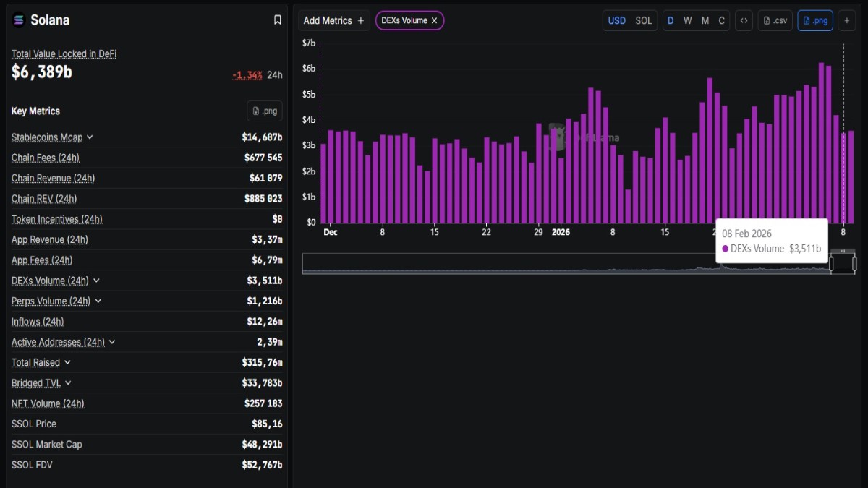Click the + icon to add another chart
The width and height of the screenshot is (868, 488).
846,20
